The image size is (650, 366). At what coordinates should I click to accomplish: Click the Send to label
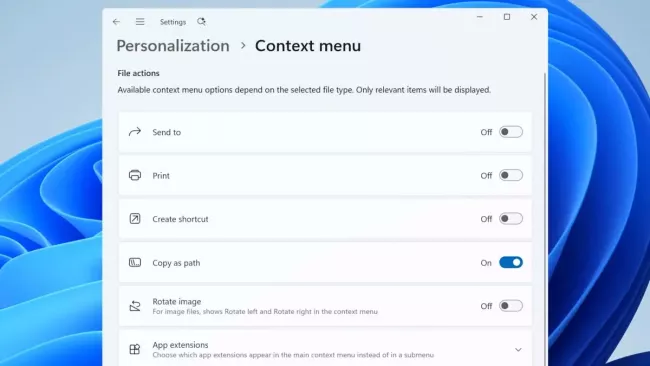[167, 132]
